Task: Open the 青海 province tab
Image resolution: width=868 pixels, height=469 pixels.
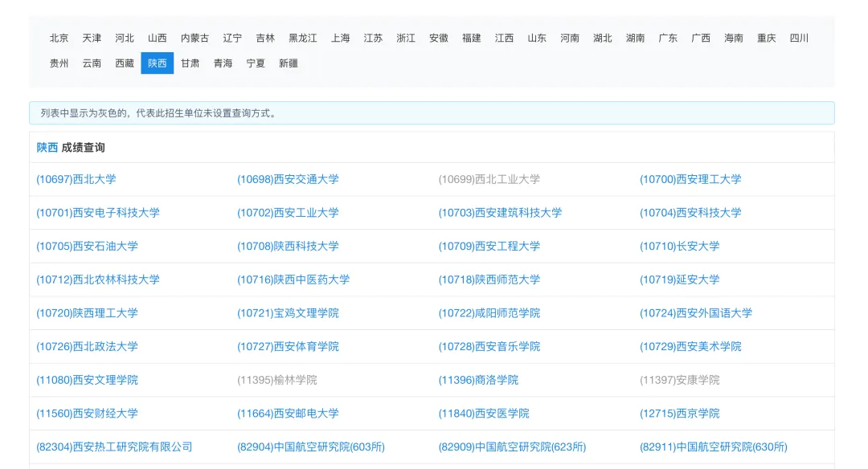Action: pos(223,63)
